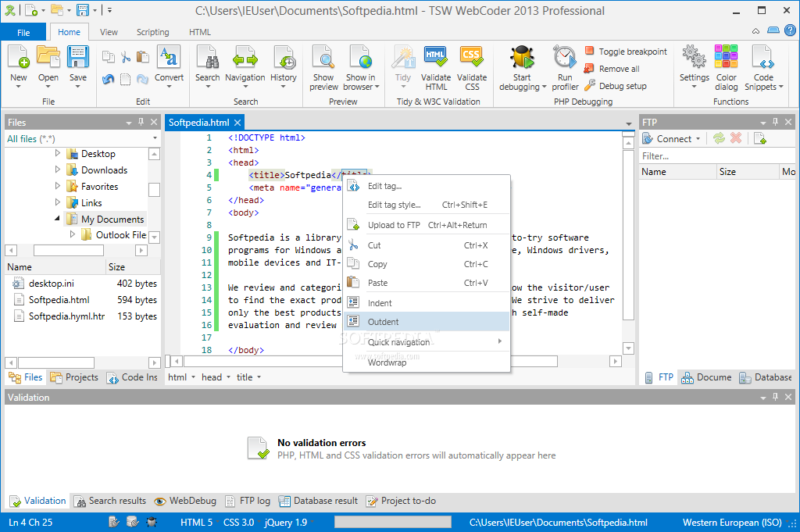Start debugging with the bug icon

coord(522,57)
